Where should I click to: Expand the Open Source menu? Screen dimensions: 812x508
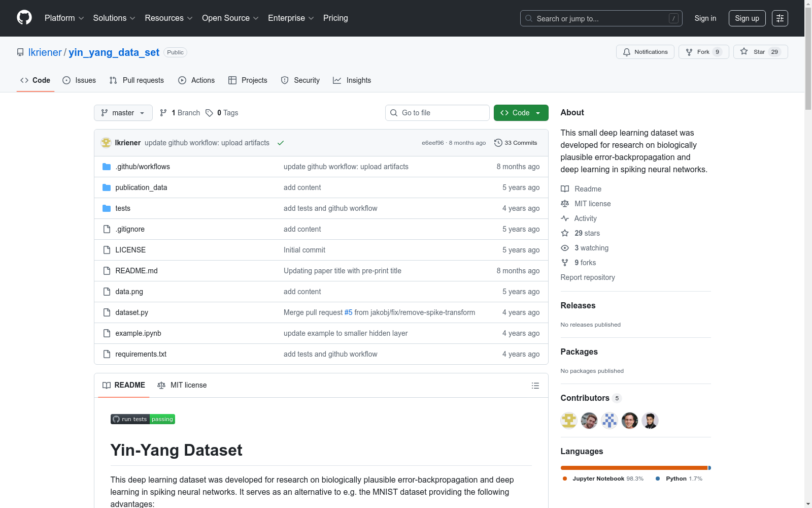point(230,18)
